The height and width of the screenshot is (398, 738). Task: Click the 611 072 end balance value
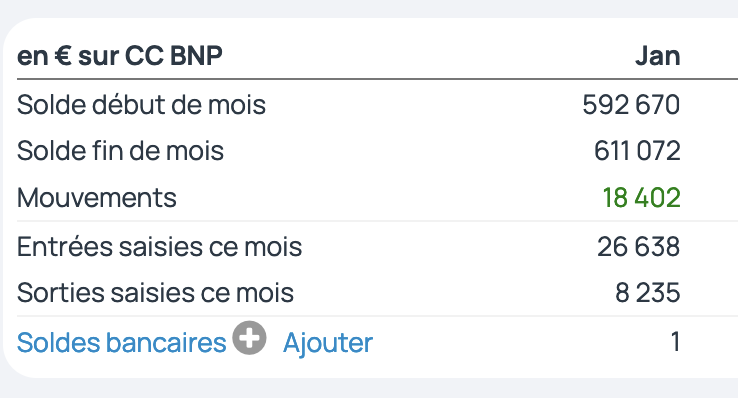coord(637,151)
